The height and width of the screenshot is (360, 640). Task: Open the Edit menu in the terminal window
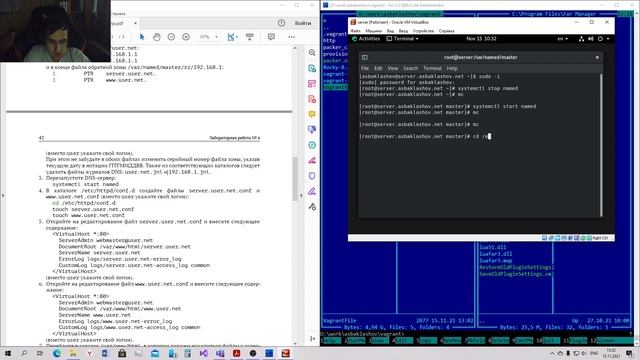[x=378, y=68]
